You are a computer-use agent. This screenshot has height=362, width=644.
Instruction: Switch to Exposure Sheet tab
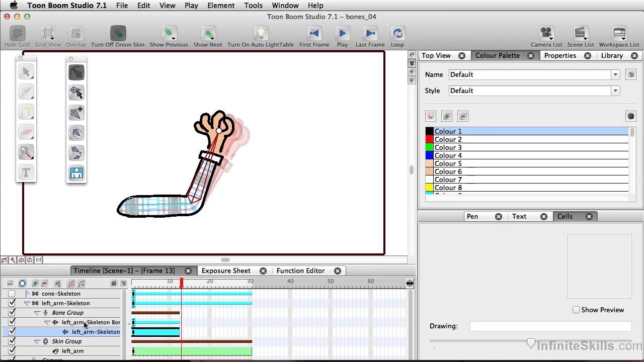[226, 270]
